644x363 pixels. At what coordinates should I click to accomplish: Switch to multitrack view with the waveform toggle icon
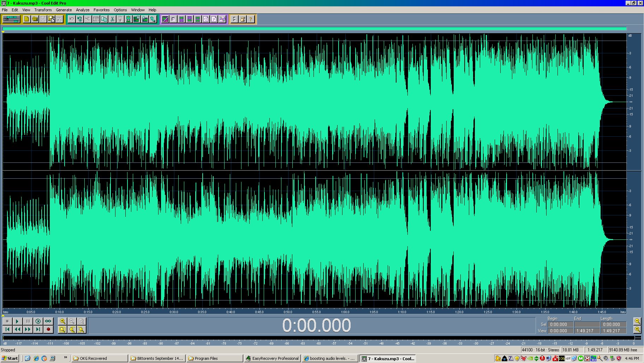(x=11, y=19)
